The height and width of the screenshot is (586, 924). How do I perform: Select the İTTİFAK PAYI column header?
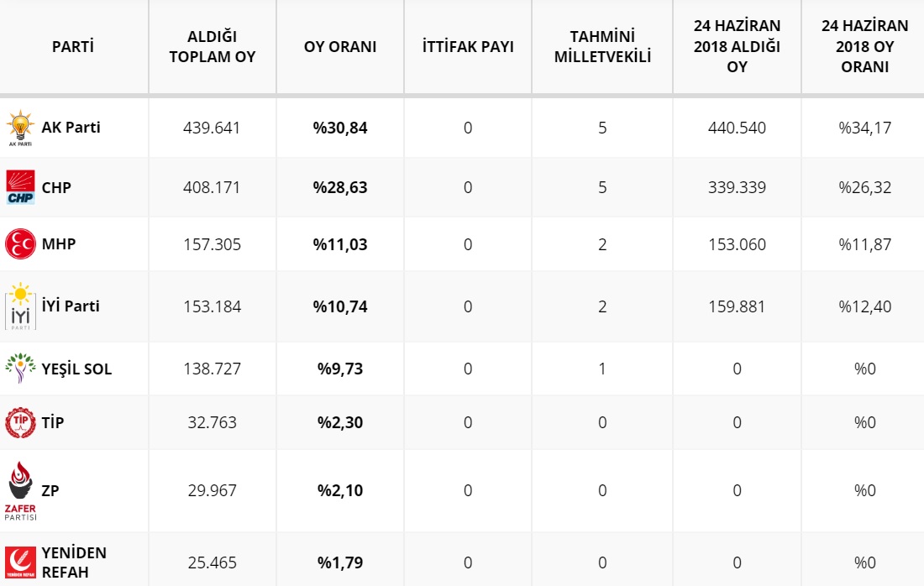(468, 46)
